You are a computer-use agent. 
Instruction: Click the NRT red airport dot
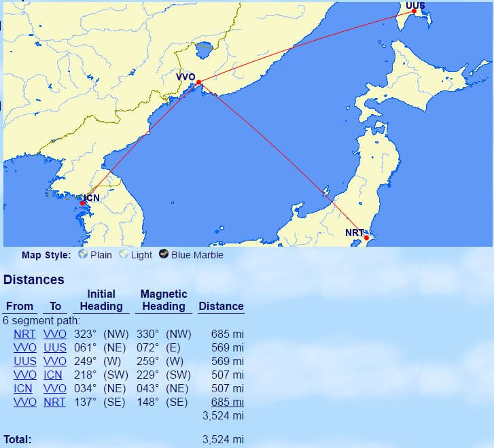point(366,238)
